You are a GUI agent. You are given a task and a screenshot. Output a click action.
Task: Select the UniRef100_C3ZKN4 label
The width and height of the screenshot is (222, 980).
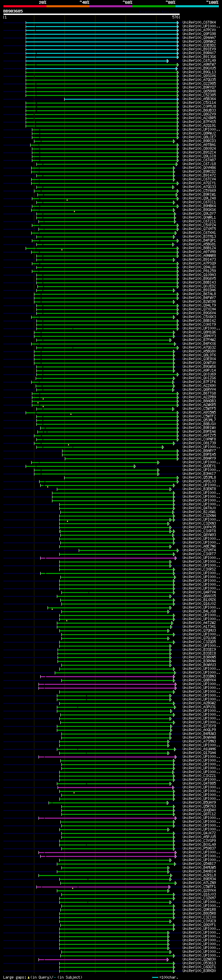point(199,516)
